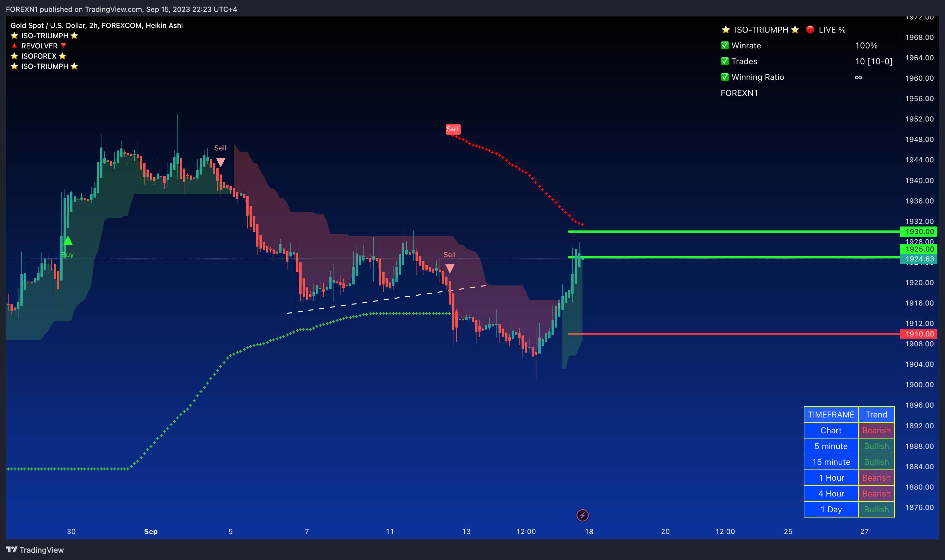This screenshot has height=560, width=945.
Task: Click the green check beside Winning Ratio
Action: point(725,77)
